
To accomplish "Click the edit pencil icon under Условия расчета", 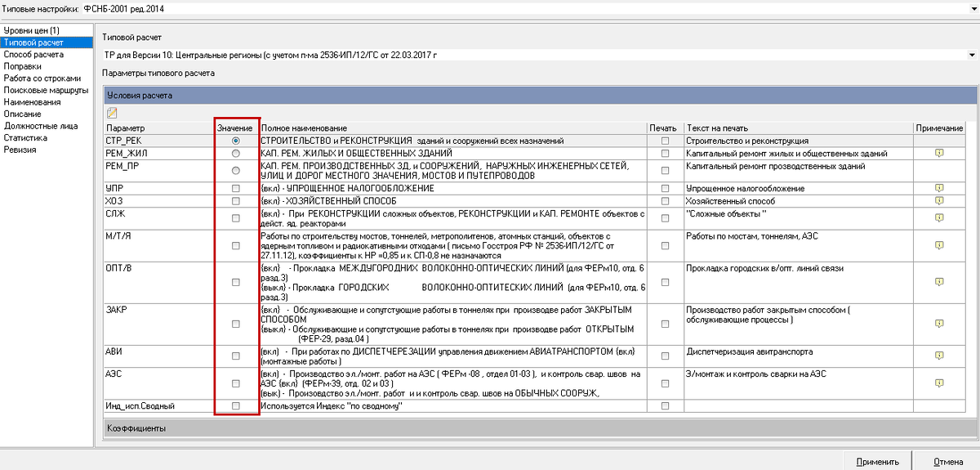I will [x=112, y=113].
